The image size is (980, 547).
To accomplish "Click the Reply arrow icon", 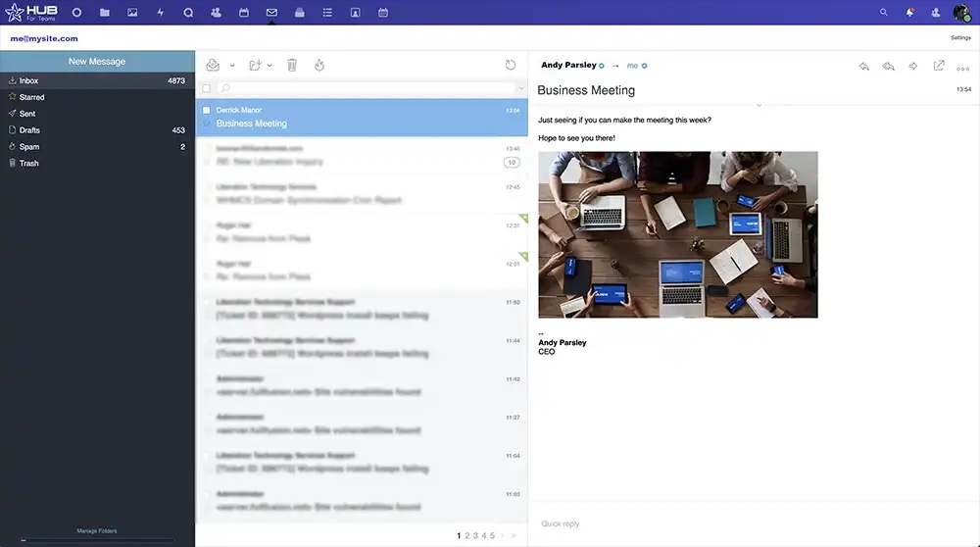I will [863, 66].
